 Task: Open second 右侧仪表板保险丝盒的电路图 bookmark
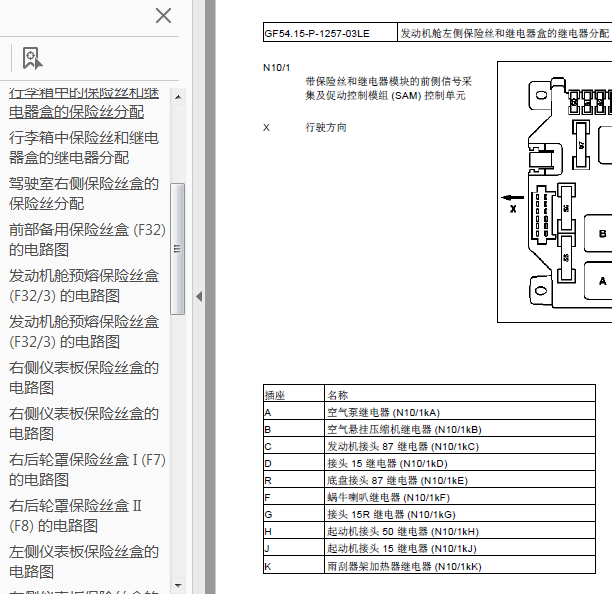coord(84,424)
